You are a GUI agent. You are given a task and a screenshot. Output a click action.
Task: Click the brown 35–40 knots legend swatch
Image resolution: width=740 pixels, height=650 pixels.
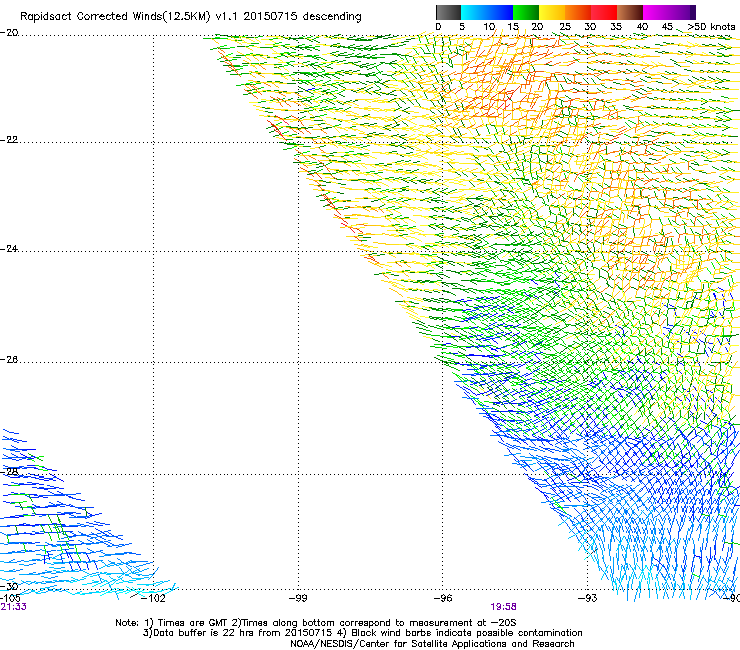(x=630, y=12)
